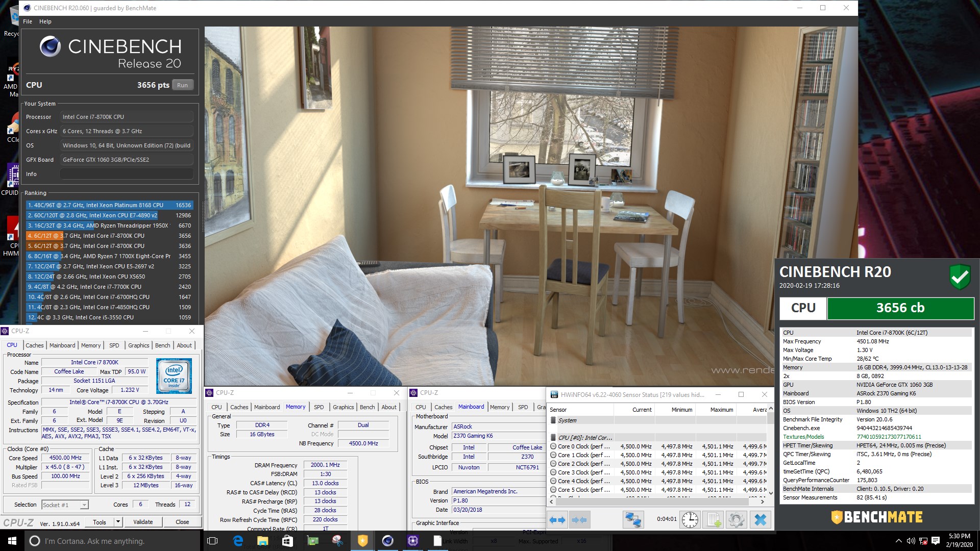Click the HWiNFO horizontal scrollbar right arrow
The height and width of the screenshot is (551, 980).
point(763,502)
